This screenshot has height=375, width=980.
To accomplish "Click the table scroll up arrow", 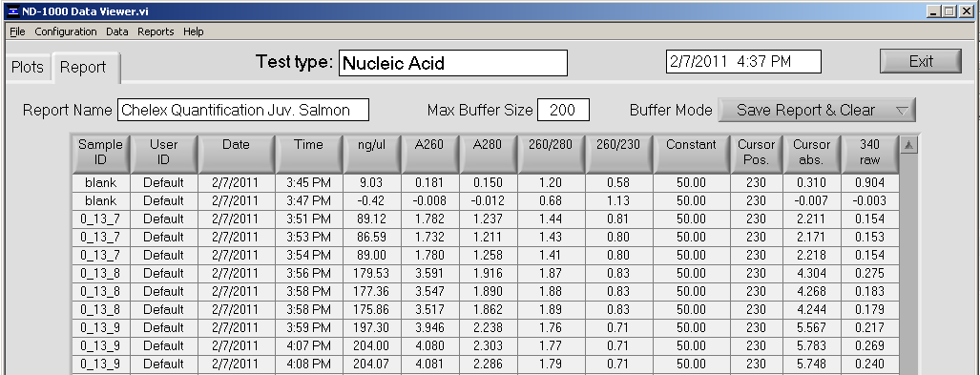I will point(908,145).
